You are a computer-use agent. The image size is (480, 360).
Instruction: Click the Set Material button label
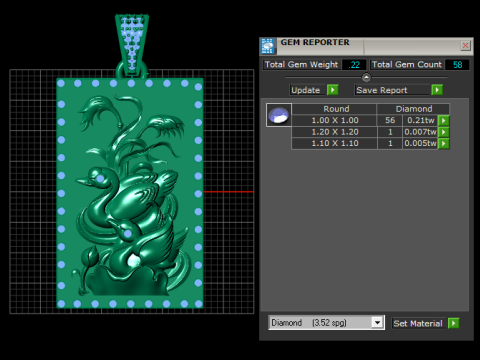pos(418,323)
